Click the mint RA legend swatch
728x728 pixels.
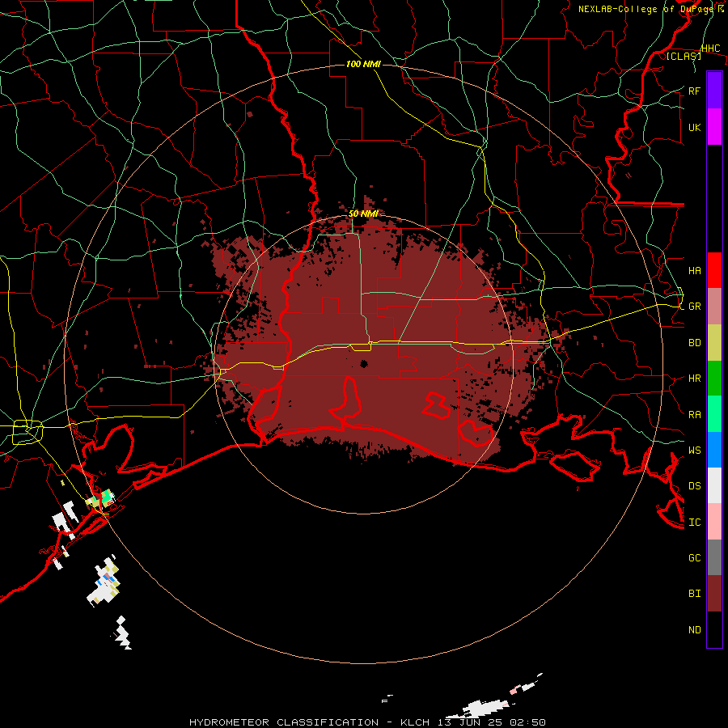[714, 414]
